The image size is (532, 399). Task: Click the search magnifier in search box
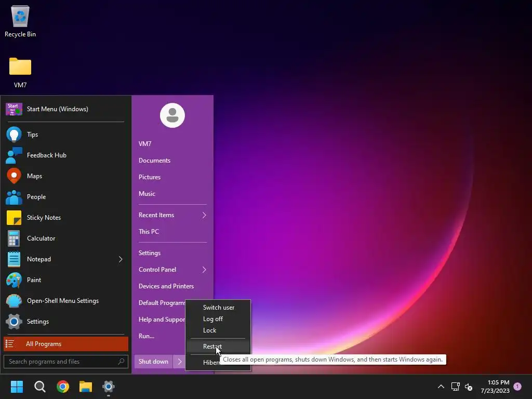pos(121,362)
